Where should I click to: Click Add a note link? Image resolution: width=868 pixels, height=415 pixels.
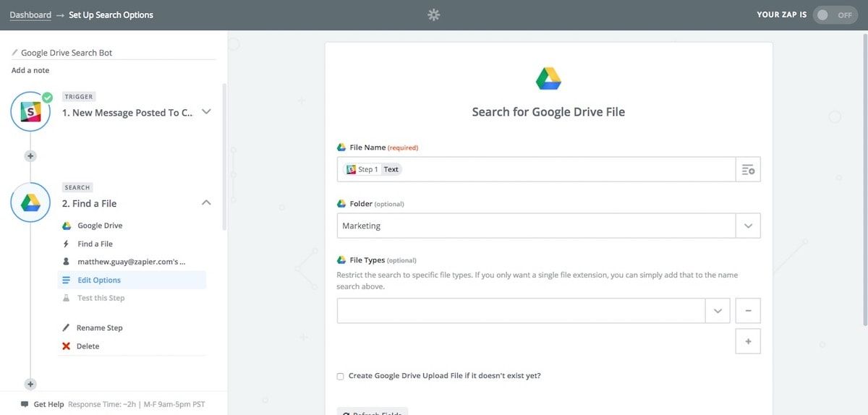[30, 70]
